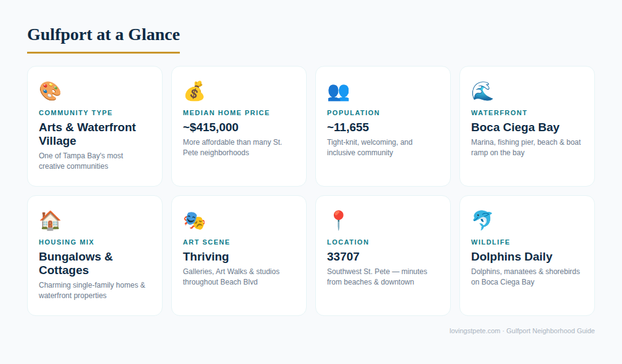622x364 pixels.
Task: Select the Arts & Waterfront Village heading
Action: coord(87,134)
